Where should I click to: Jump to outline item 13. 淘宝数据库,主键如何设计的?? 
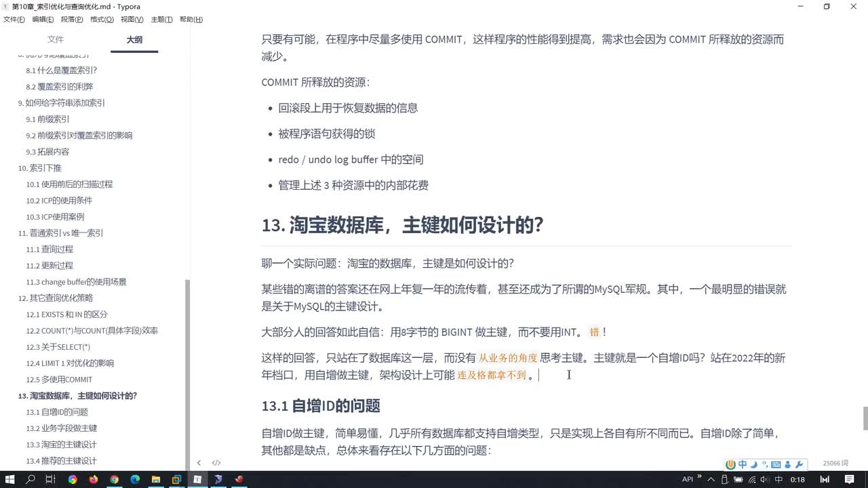click(78, 396)
